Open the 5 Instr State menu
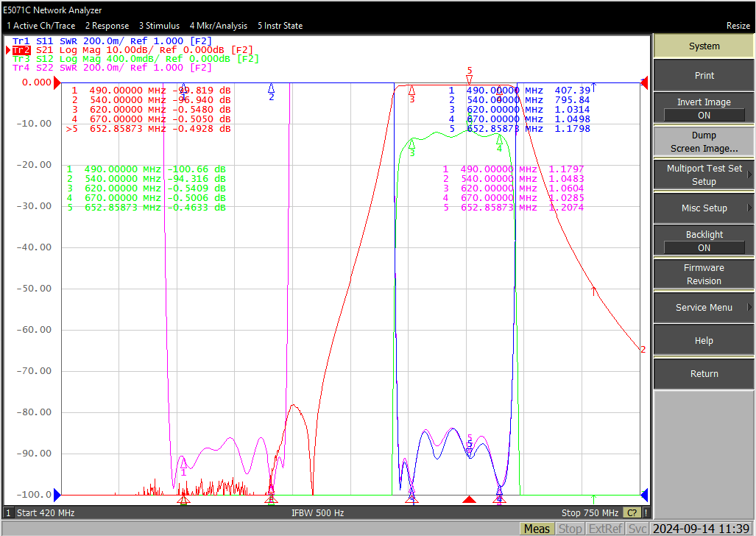This screenshot has width=756, height=536. point(280,26)
